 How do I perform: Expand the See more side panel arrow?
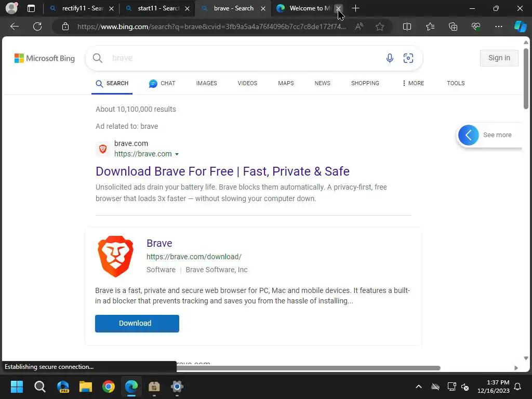point(468,135)
